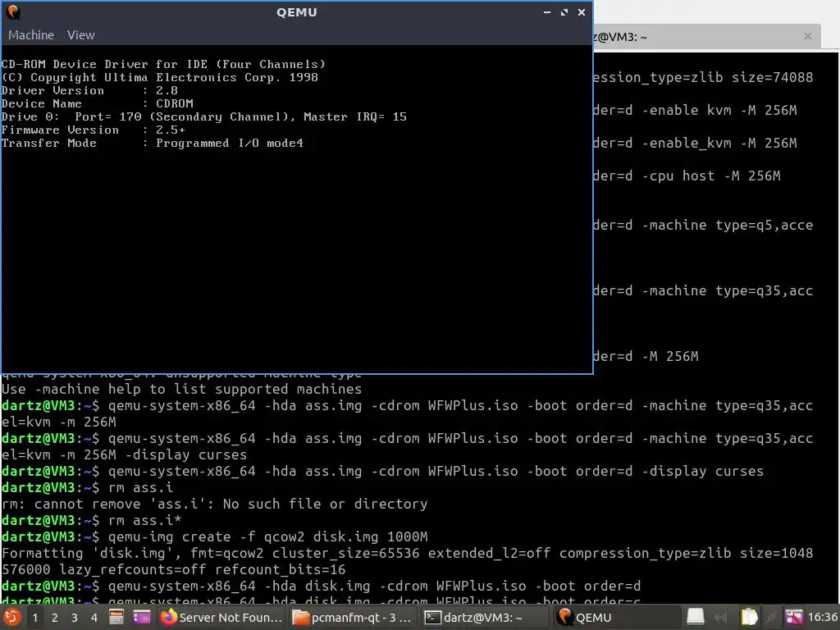The width and height of the screenshot is (840, 630).
Task: Close the QEMU window
Action: [582, 11]
